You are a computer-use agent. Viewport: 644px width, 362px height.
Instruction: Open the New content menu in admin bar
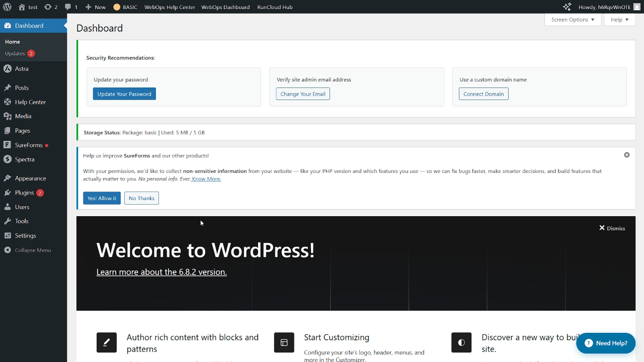tap(96, 7)
